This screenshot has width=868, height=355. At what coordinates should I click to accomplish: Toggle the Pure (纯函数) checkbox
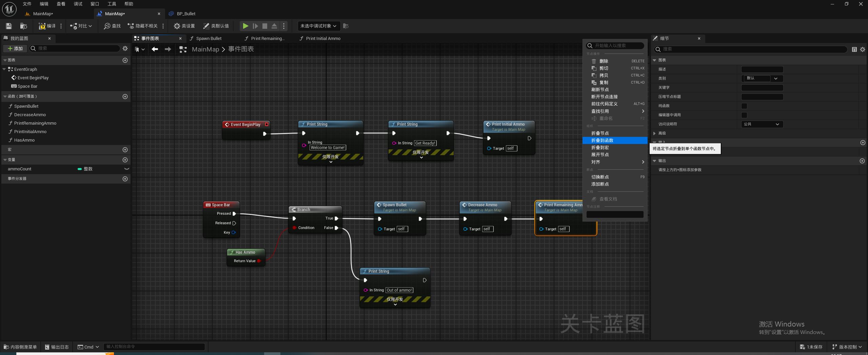(744, 106)
